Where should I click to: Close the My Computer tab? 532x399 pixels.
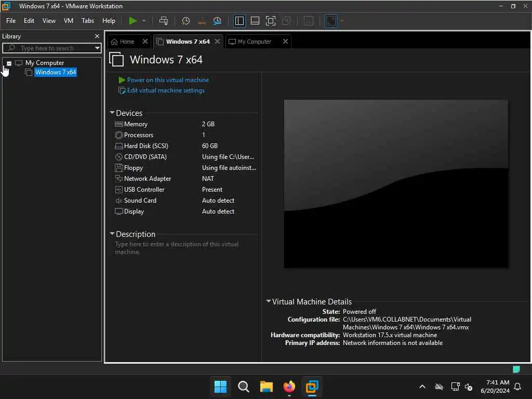coord(285,41)
